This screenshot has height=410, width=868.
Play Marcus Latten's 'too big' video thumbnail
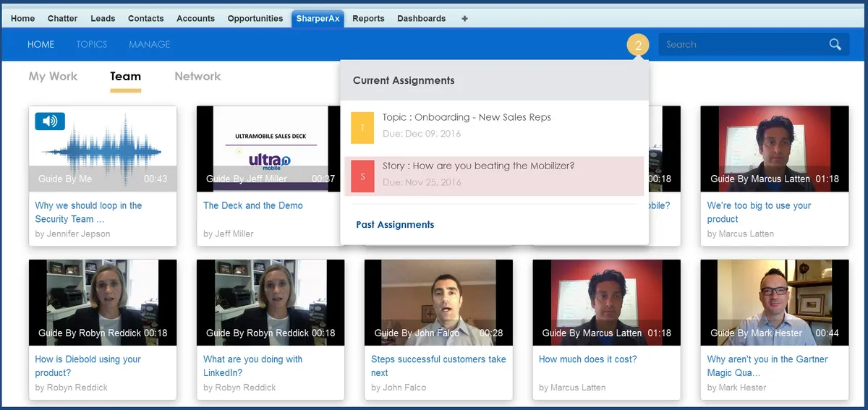(x=775, y=149)
